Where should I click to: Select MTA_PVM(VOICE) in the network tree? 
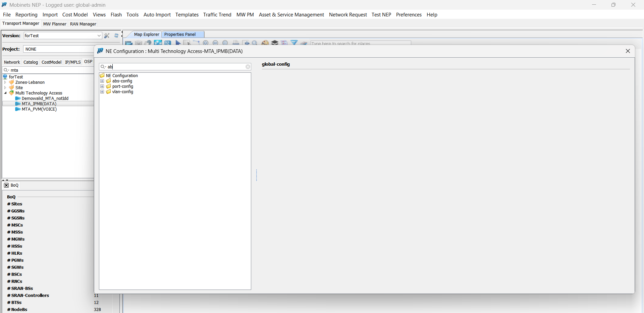click(x=39, y=109)
